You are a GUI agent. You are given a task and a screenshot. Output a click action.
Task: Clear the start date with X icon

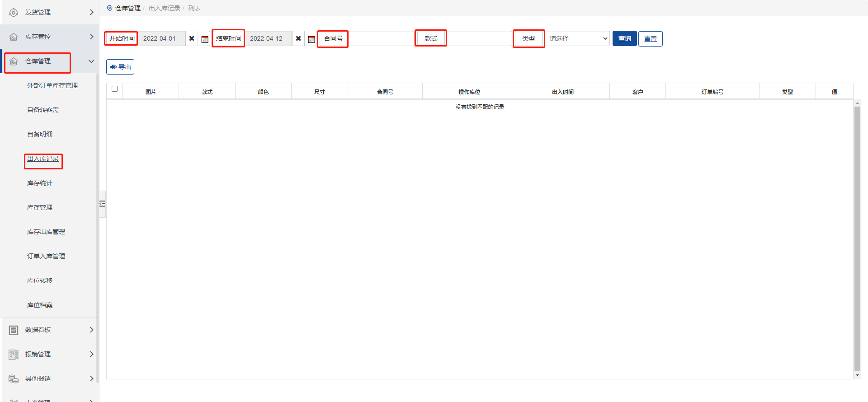point(192,39)
